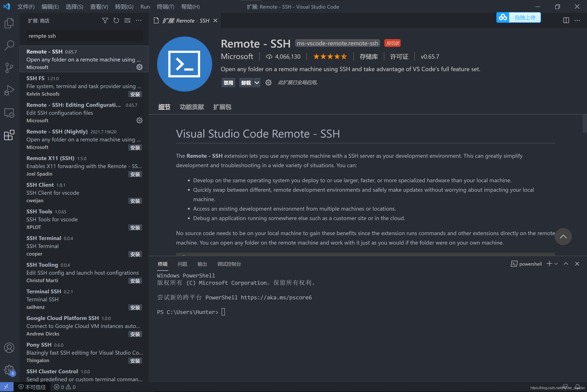The image size is (587, 392).
Task: Open the Remote Explorer view
Action: [9, 113]
